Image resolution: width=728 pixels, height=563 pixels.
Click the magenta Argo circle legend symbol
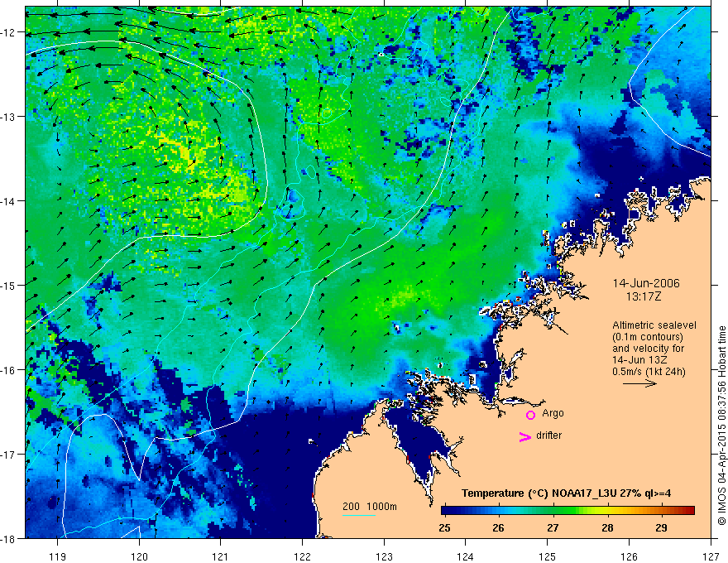[x=530, y=415]
